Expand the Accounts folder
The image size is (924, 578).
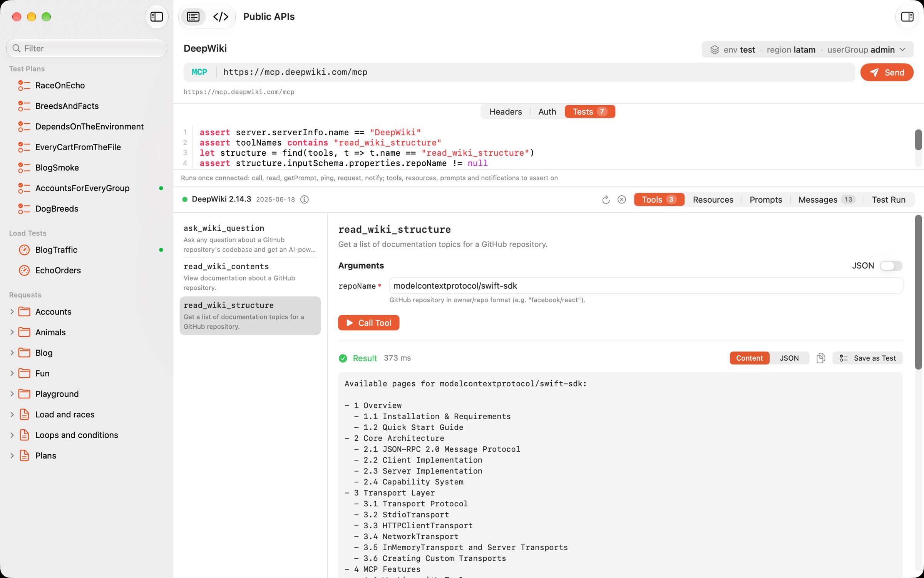point(12,311)
